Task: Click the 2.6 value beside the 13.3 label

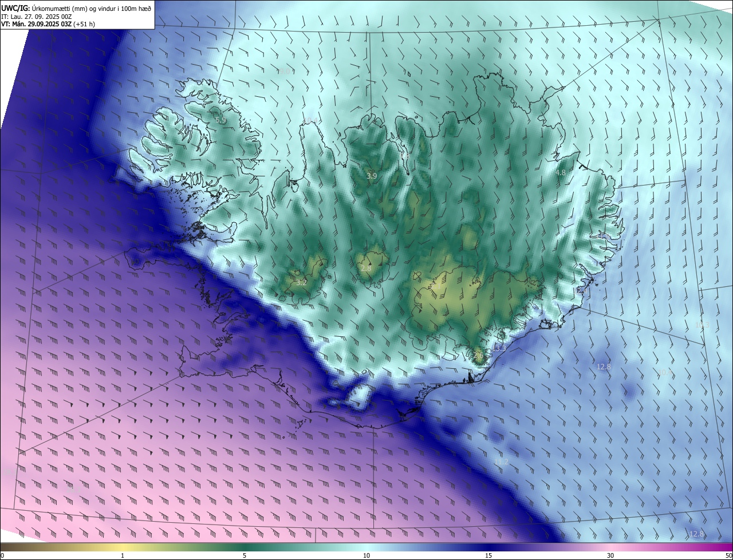Action: point(479,356)
